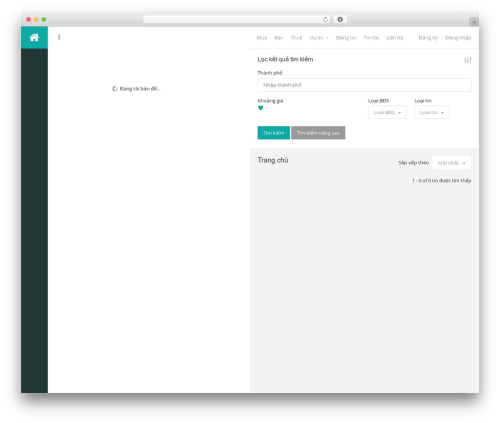
Task: Open the Thuê menu item
Action: 296,38
